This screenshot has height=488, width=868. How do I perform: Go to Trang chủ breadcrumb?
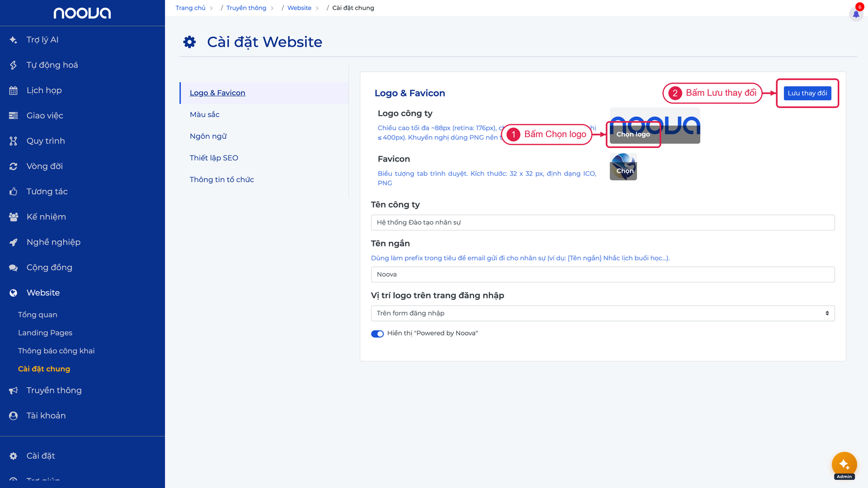pyautogui.click(x=190, y=8)
